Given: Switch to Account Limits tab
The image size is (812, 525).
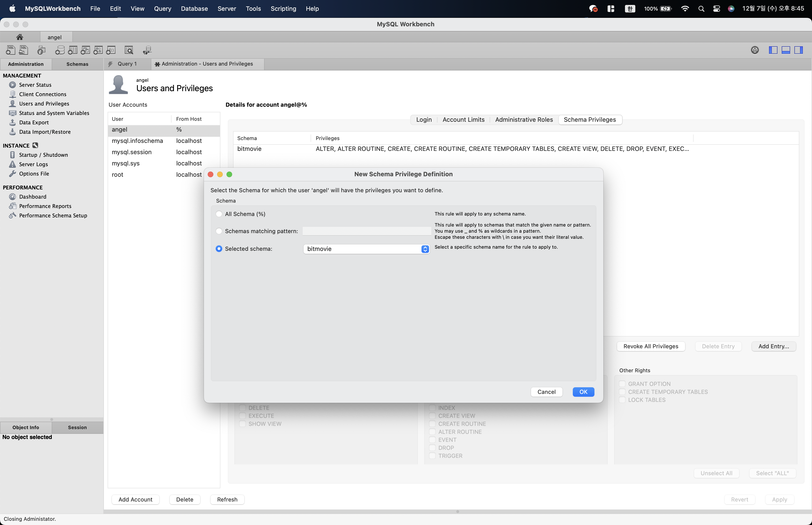Looking at the screenshot, I should [x=463, y=120].
